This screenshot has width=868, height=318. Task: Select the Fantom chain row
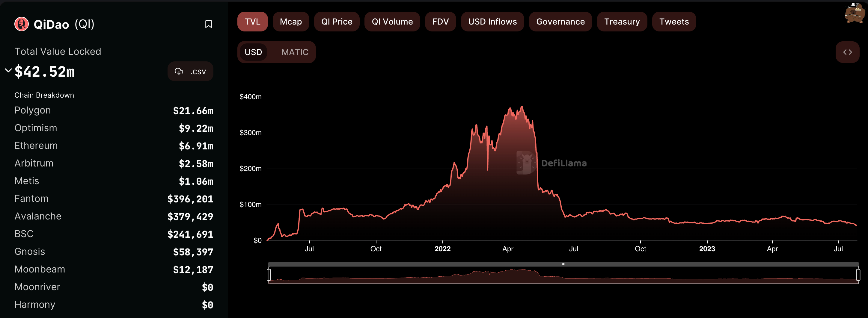click(114, 199)
